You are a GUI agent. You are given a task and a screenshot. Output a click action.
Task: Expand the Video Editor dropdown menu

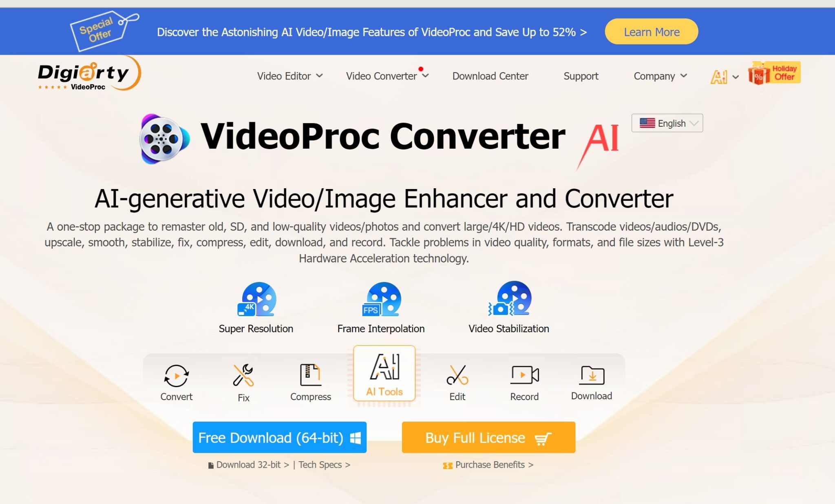pyautogui.click(x=289, y=76)
